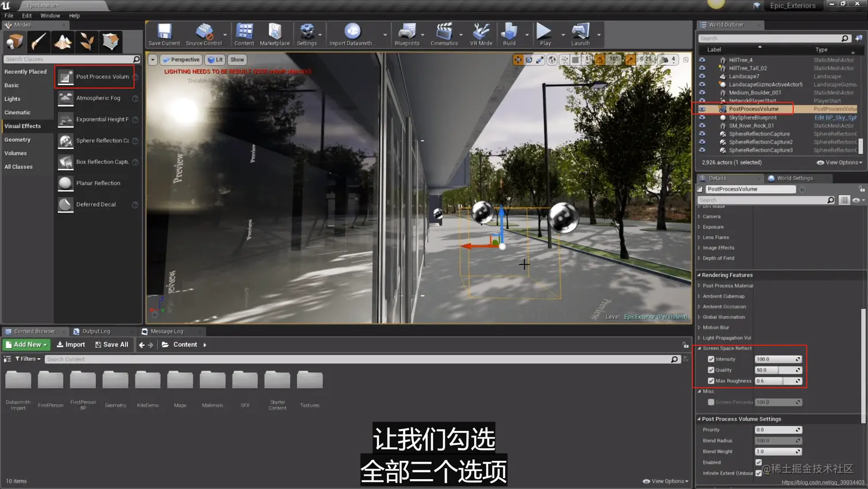Click the Perspective viewport button
This screenshot has height=489, width=868.
(x=181, y=60)
